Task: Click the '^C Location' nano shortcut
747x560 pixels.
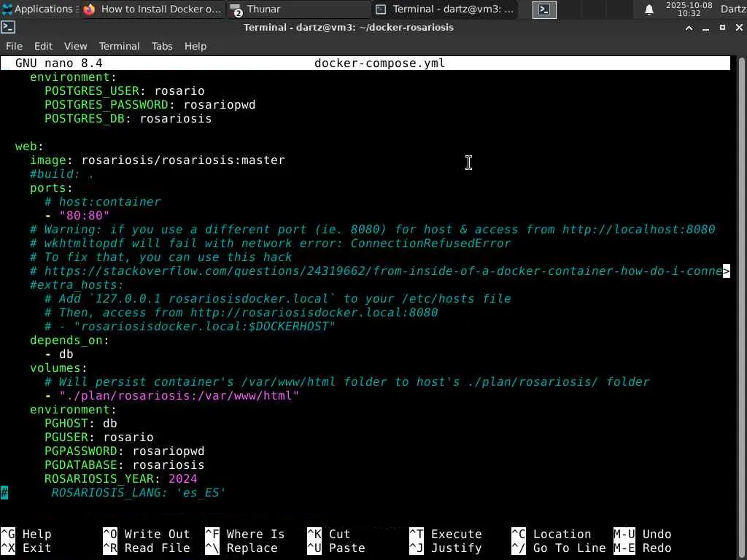Action: coord(551,534)
